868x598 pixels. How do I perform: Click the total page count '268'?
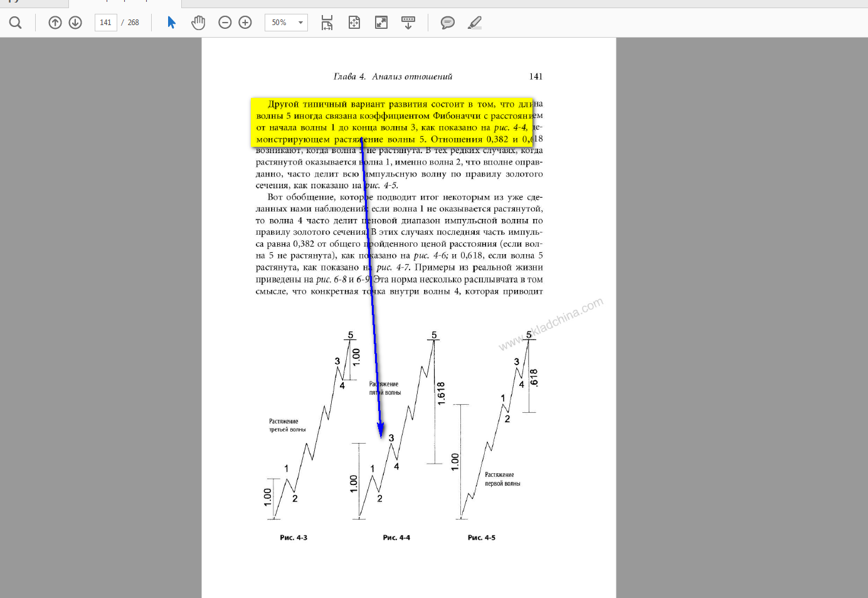(134, 23)
